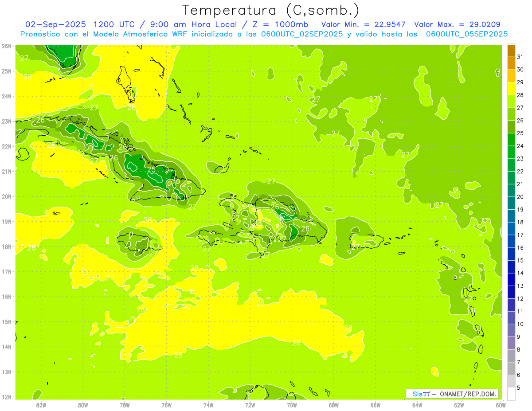This screenshot has width=532, height=411.
Task: Click the 78W longitude axis label
Action: click(x=125, y=405)
